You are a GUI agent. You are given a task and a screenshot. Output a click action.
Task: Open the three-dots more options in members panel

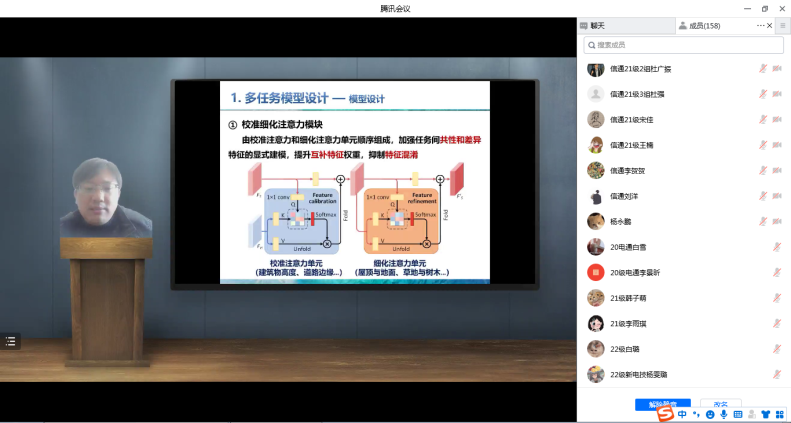click(x=760, y=25)
